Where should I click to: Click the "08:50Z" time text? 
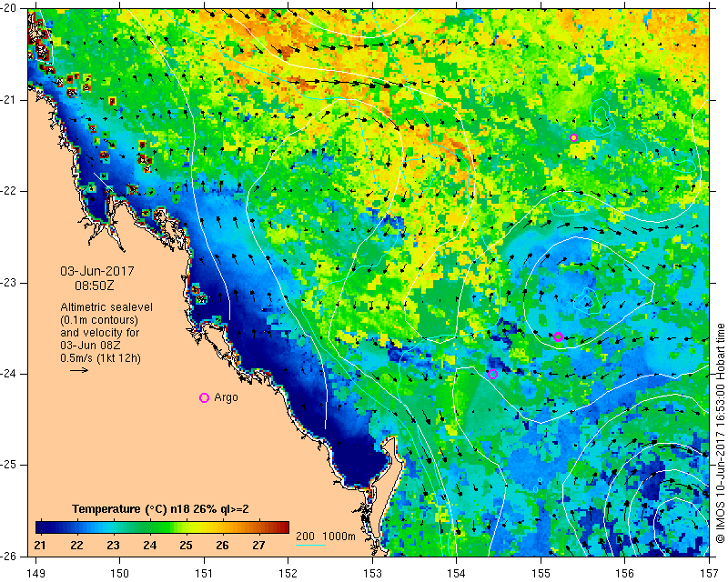(x=95, y=286)
